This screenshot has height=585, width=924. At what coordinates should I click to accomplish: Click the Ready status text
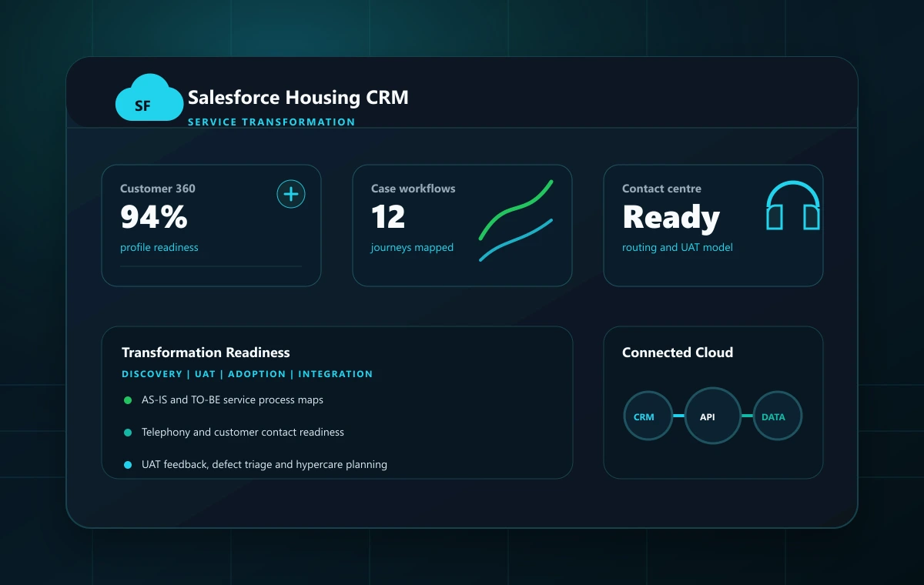point(671,218)
